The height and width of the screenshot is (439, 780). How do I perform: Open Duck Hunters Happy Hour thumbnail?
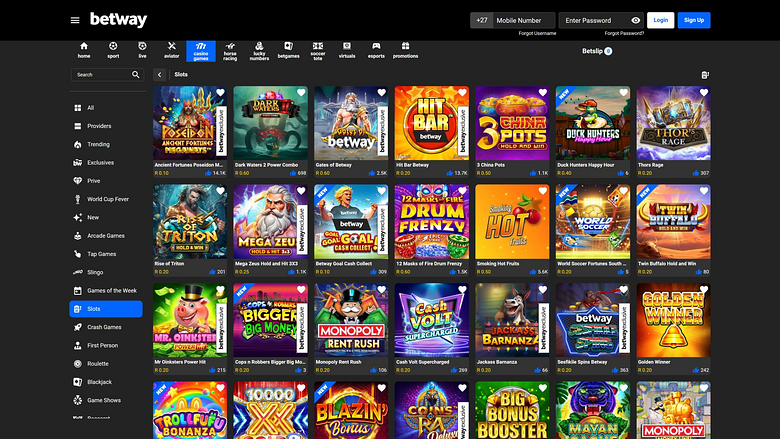coord(593,123)
